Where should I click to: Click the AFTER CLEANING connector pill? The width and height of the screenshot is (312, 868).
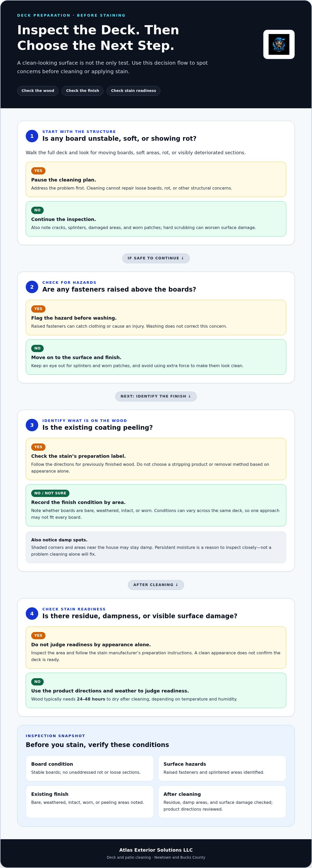point(156,585)
